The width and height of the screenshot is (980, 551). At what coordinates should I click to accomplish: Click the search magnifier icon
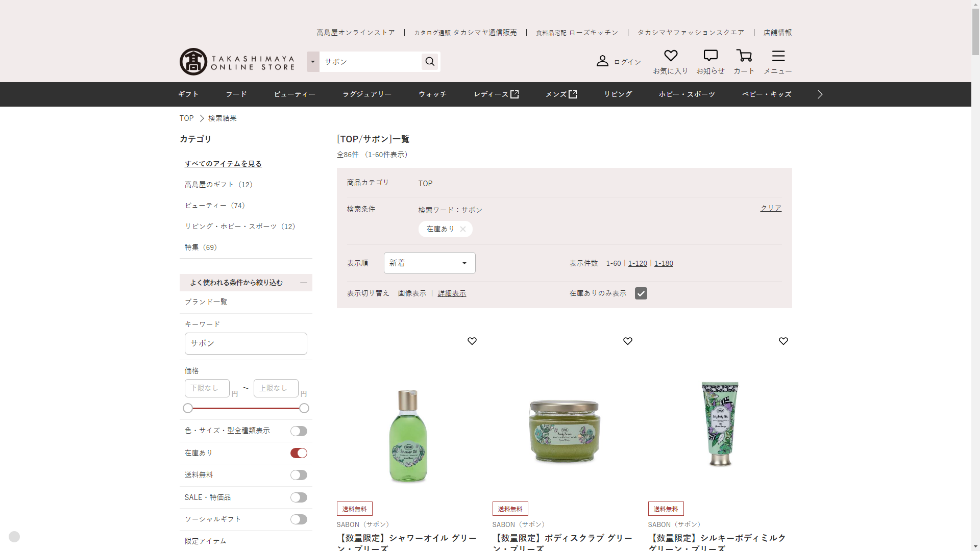coord(430,62)
